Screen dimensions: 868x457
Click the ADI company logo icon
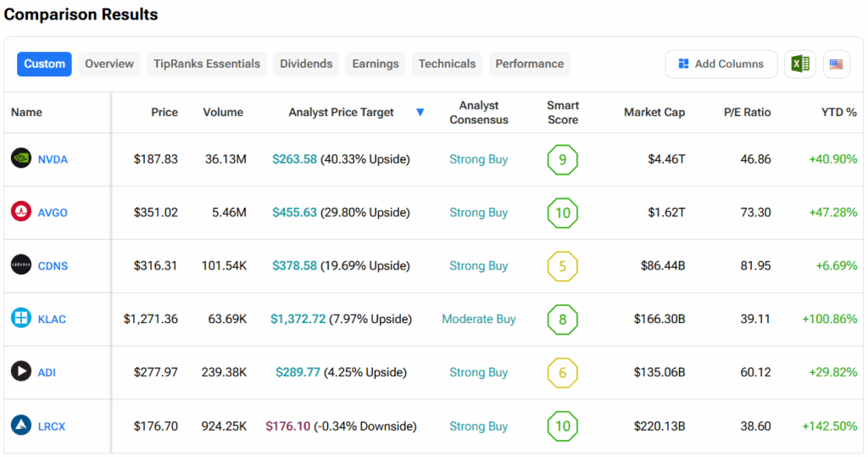pos(21,372)
